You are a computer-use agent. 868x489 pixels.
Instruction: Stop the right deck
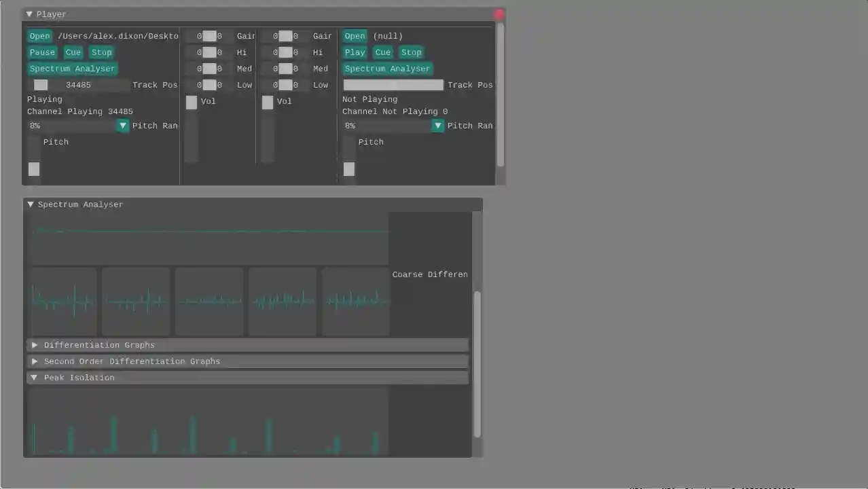pyautogui.click(x=411, y=52)
